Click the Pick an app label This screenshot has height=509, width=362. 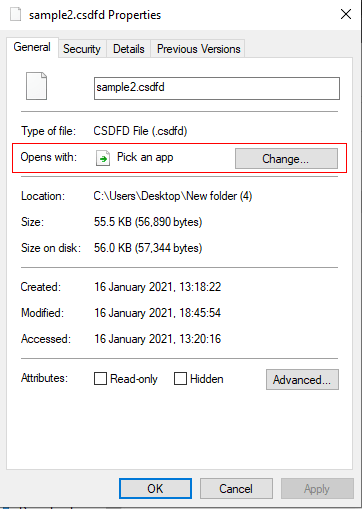(x=145, y=157)
